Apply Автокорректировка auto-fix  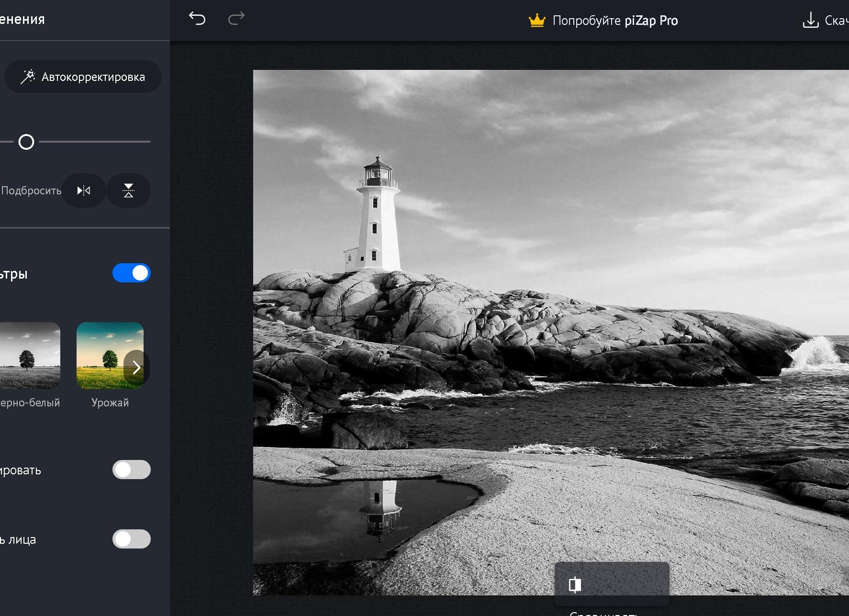[83, 77]
